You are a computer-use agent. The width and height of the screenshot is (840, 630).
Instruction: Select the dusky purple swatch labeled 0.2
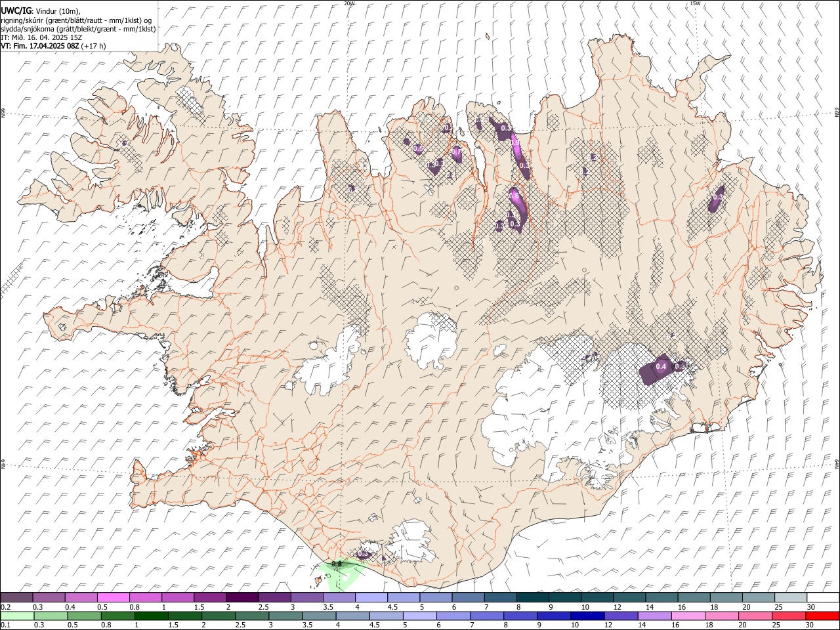coord(16,597)
